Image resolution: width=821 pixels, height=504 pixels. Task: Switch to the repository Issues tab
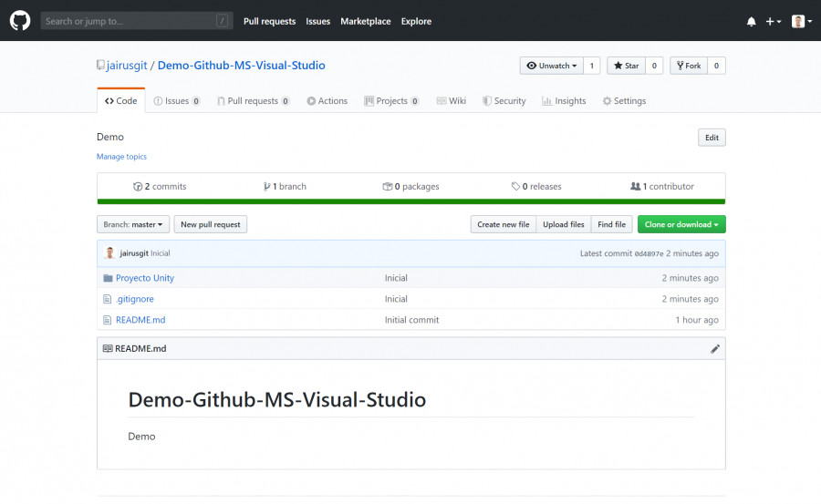click(176, 101)
